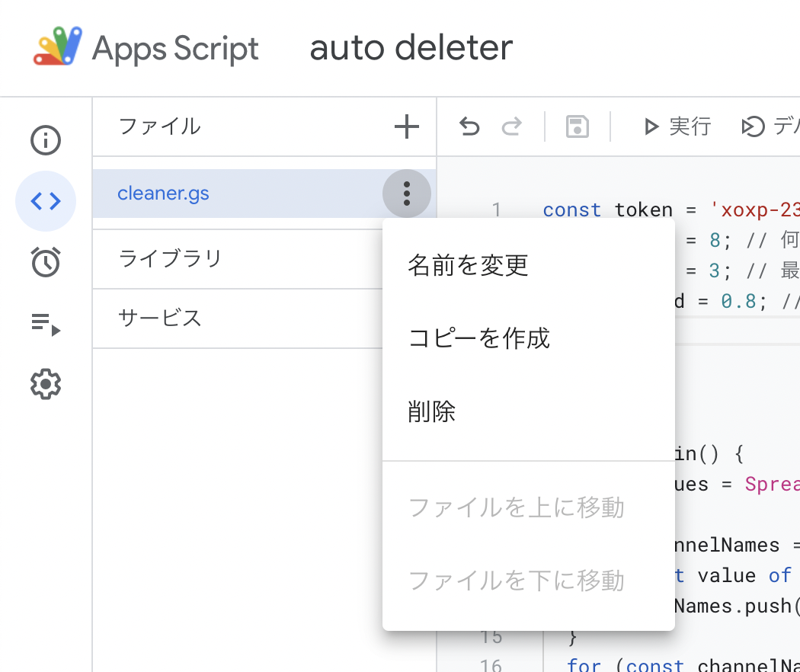The image size is (800, 672).
Task: Run the script with 実行 button
Action: (x=677, y=126)
